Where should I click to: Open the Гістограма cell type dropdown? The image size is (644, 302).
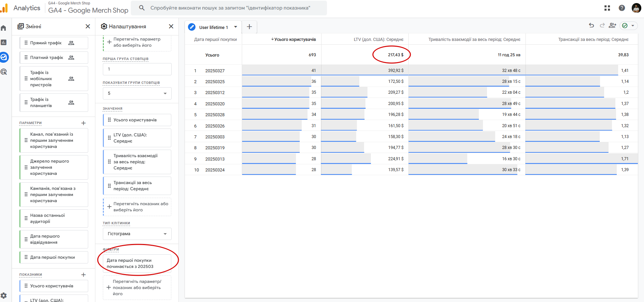coord(137,234)
